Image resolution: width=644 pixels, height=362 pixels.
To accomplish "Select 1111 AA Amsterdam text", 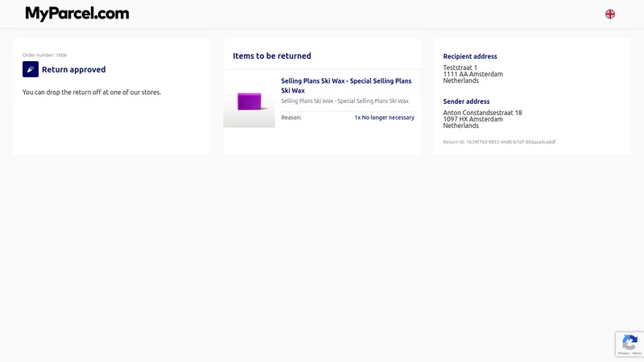I will point(473,74).
